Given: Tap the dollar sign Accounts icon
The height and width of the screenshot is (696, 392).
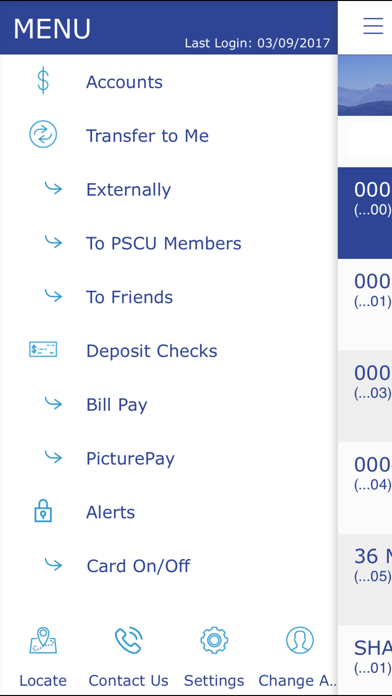Looking at the screenshot, I should click(x=43, y=82).
